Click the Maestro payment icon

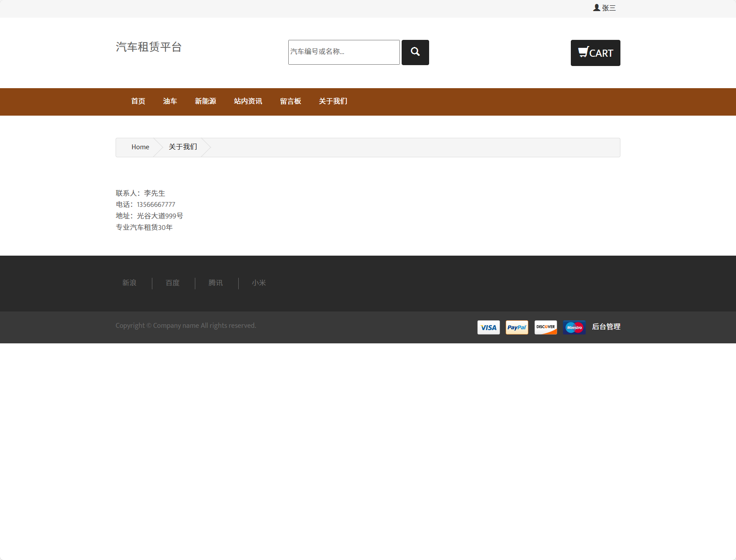[574, 327]
